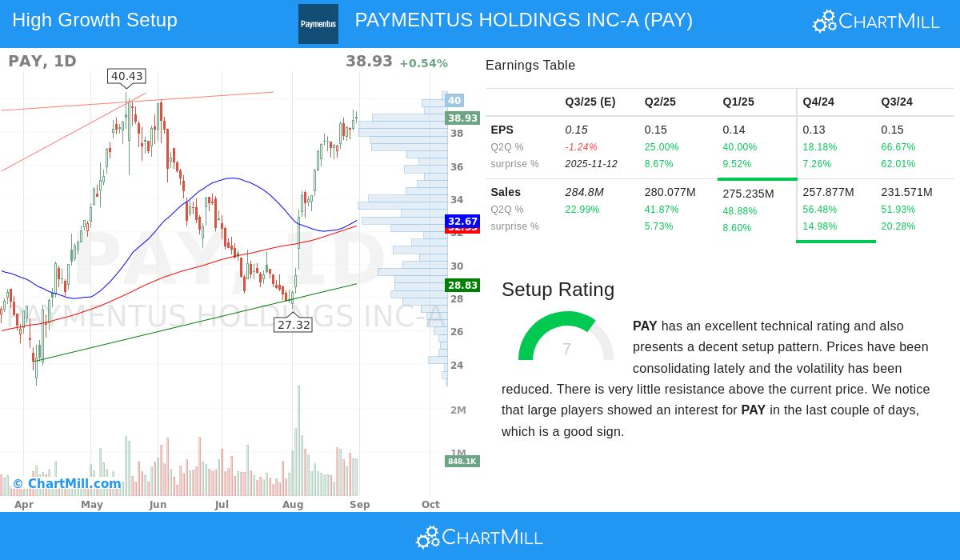Click the 40.00% EPS Q2Q value
Image resolution: width=960 pixels, height=560 pixels.
[x=740, y=147]
